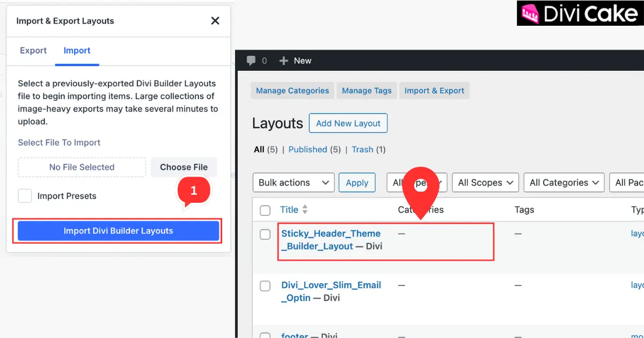Click the Title column sort arrows
The height and width of the screenshot is (338, 644).
pos(305,210)
